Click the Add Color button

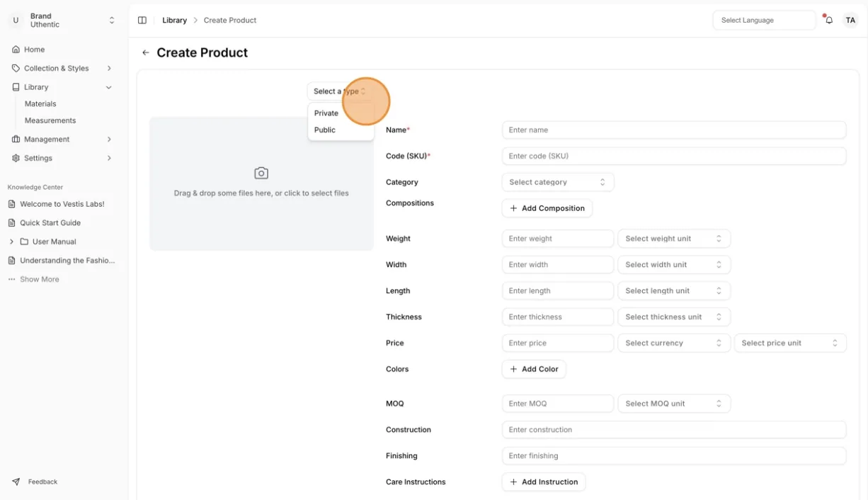[534, 369]
